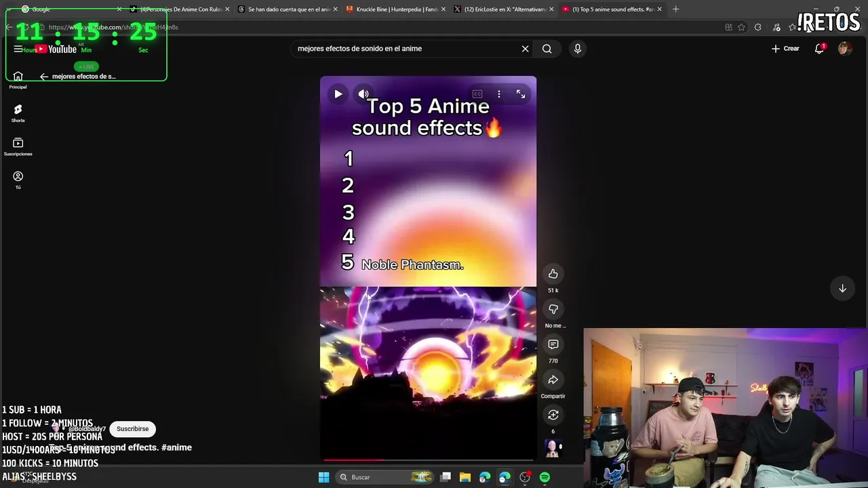
Task: Open the Windows Start menu
Action: (x=323, y=477)
